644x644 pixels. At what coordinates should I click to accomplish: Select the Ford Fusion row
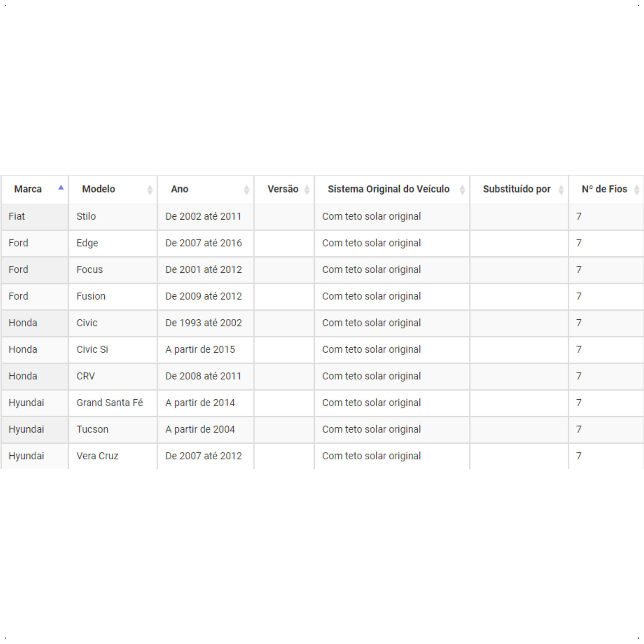click(322, 296)
